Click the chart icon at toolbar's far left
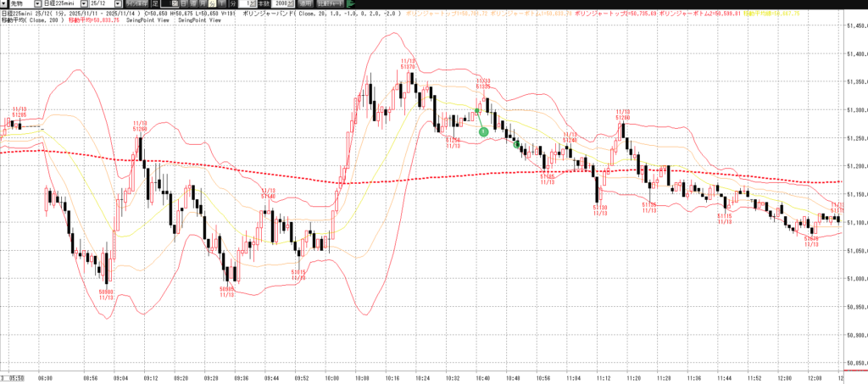This screenshot has width=868, height=384. 4,4
